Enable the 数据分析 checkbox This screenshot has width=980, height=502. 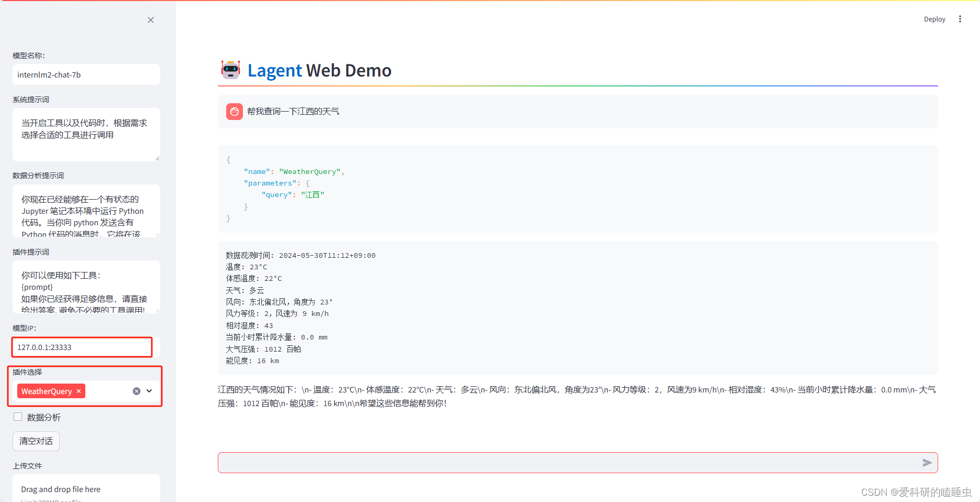click(x=18, y=417)
